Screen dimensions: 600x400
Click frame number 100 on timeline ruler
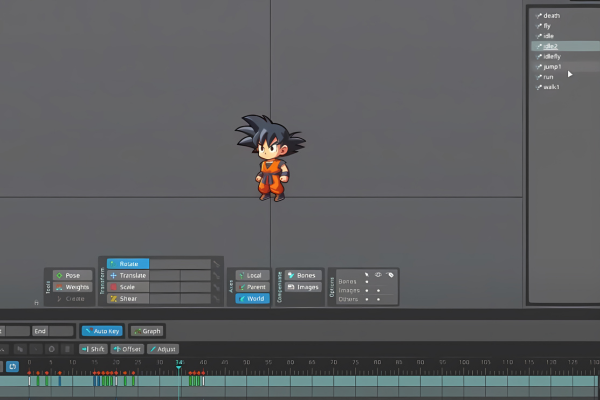click(x=464, y=362)
